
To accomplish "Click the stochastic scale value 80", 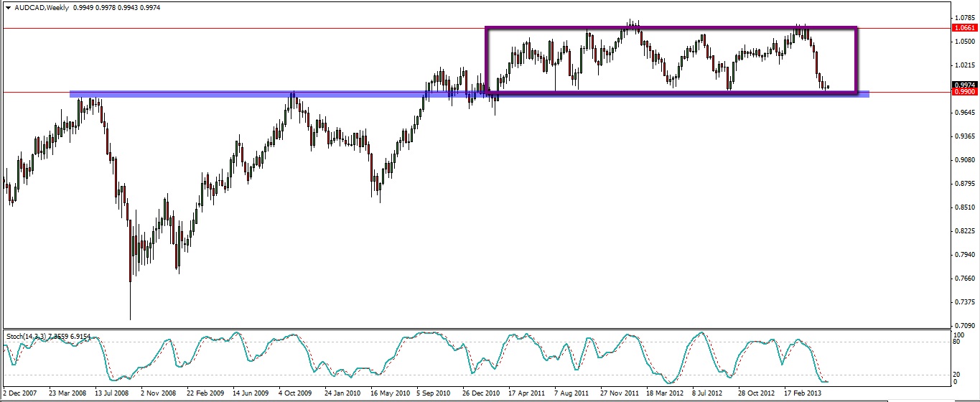I will [958, 342].
